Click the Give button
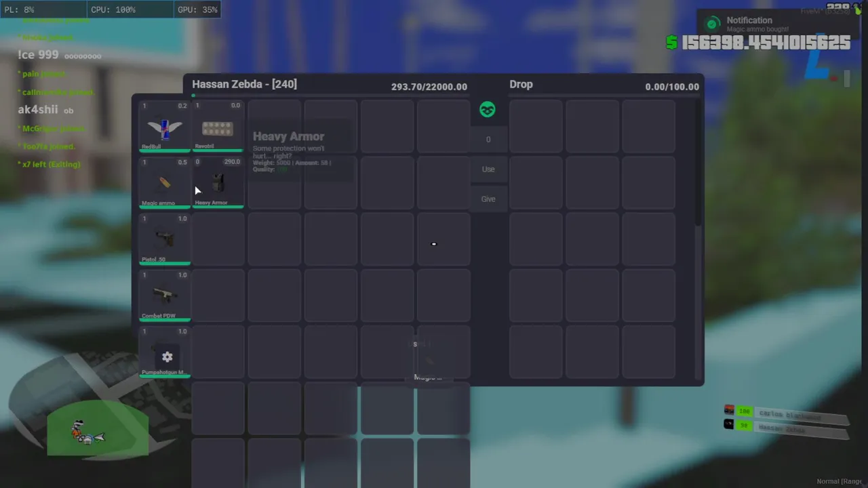This screenshot has width=868, height=488. coord(488,199)
